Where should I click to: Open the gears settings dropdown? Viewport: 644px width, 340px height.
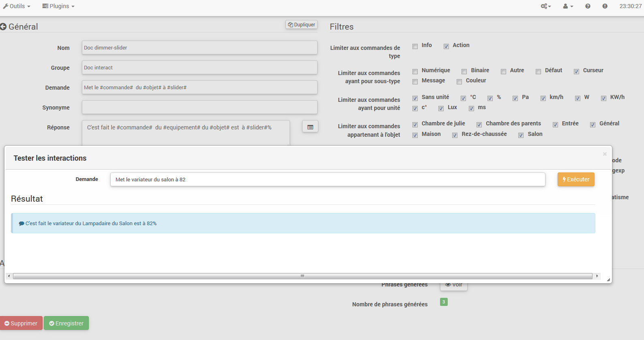pyautogui.click(x=545, y=6)
